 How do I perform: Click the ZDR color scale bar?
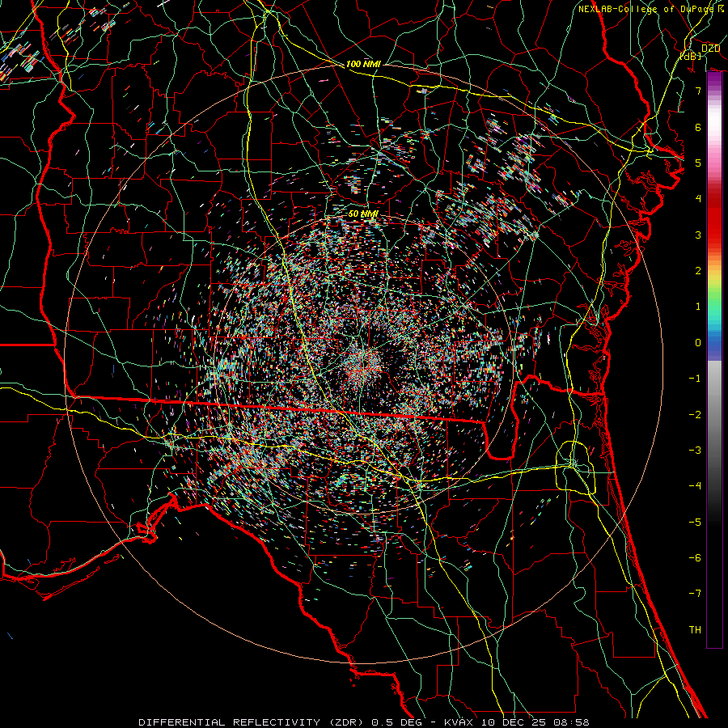[714, 360]
